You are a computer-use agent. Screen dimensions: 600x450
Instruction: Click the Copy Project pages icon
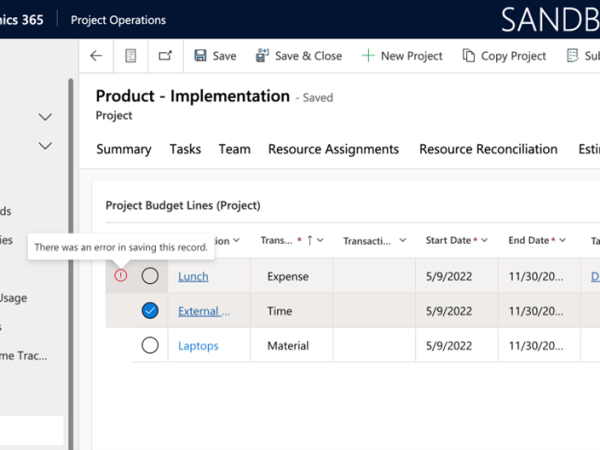point(469,56)
